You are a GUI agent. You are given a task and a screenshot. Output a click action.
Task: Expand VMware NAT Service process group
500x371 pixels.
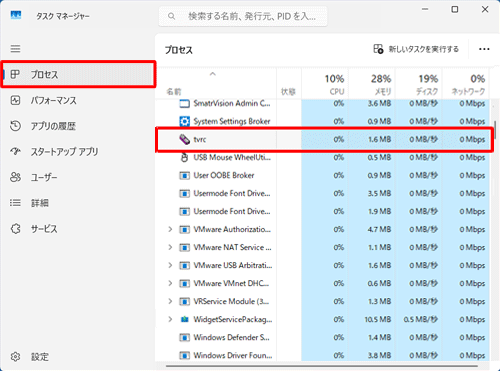170,247
